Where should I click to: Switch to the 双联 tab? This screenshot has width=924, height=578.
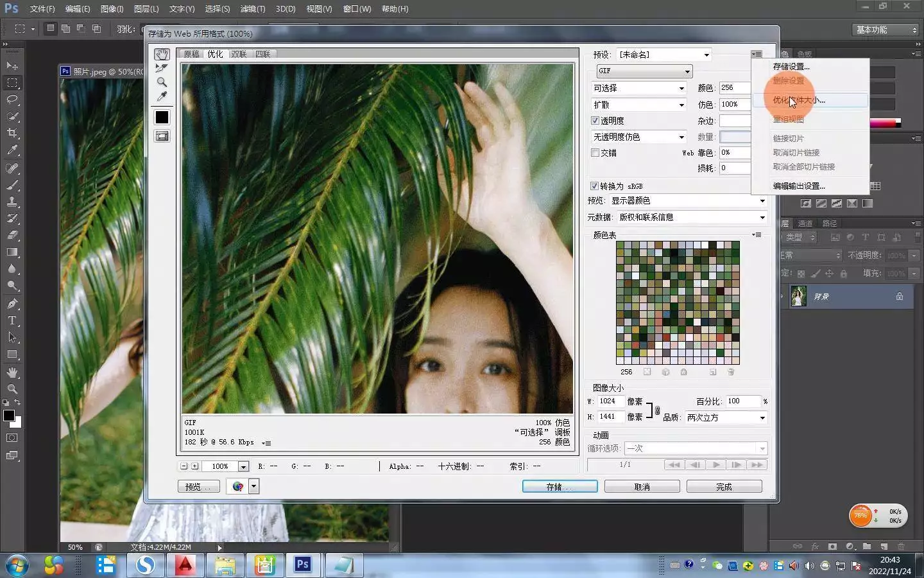pyautogui.click(x=239, y=55)
